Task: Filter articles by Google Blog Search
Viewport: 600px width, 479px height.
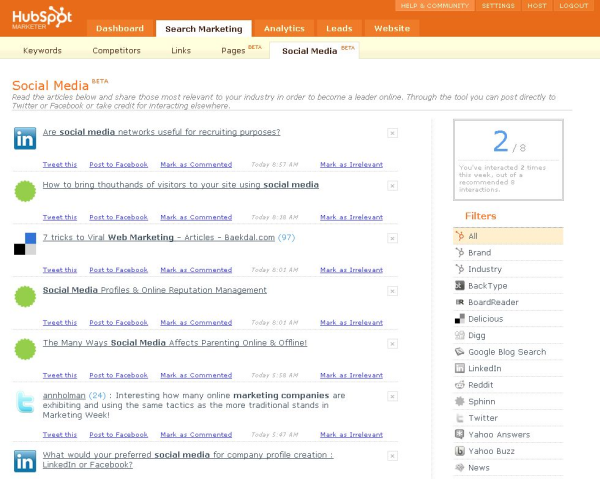Action: (x=506, y=352)
